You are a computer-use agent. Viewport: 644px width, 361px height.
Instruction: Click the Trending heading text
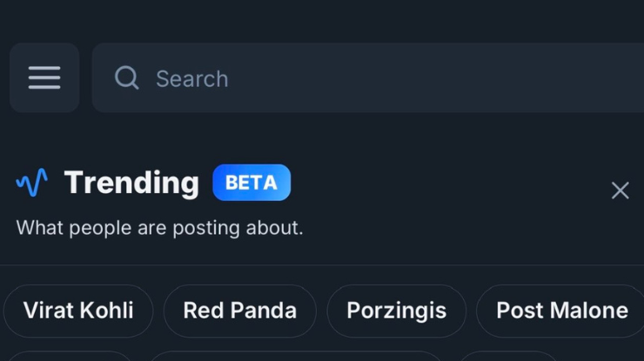click(131, 183)
